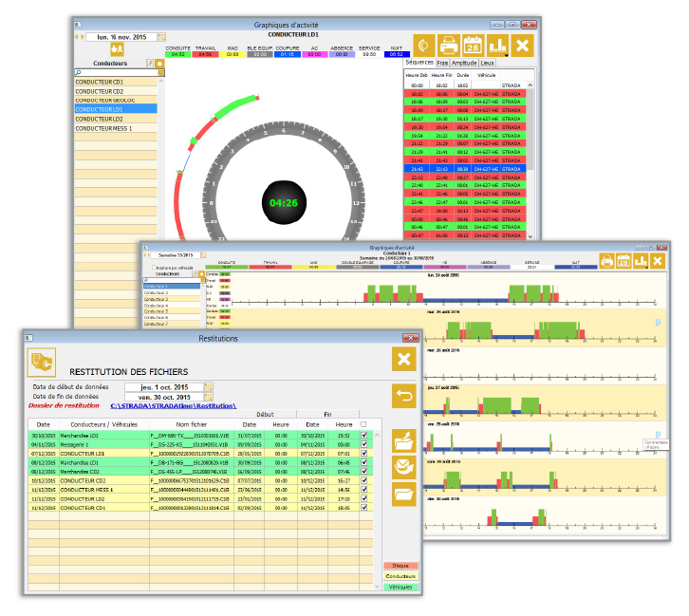Viewport: 689px width, 616px height.
Task: Select CONDUCTEUR CD2 in the driver list
Action: (116, 91)
